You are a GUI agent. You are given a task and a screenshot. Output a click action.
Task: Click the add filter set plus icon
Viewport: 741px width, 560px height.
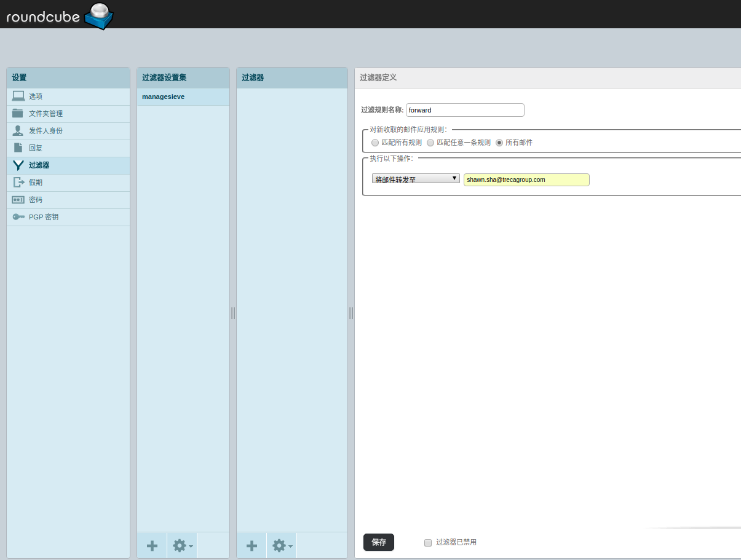coord(151,545)
